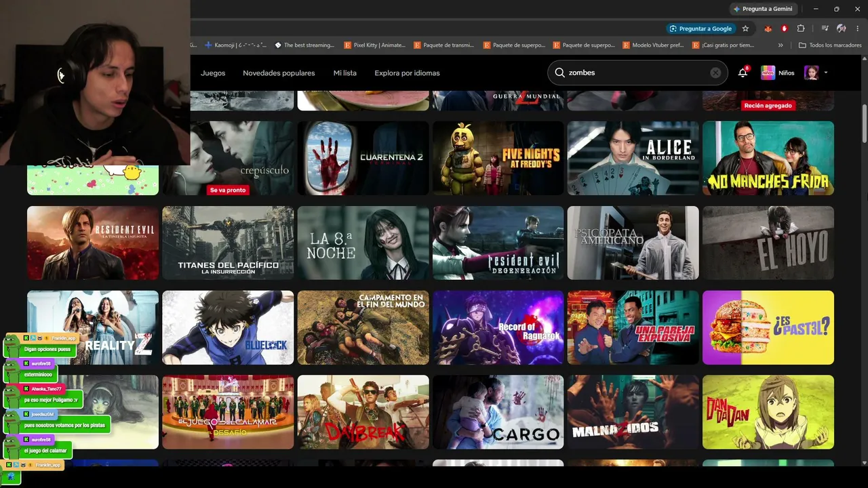Open the Todos los marcadores folder

point(830,45)
